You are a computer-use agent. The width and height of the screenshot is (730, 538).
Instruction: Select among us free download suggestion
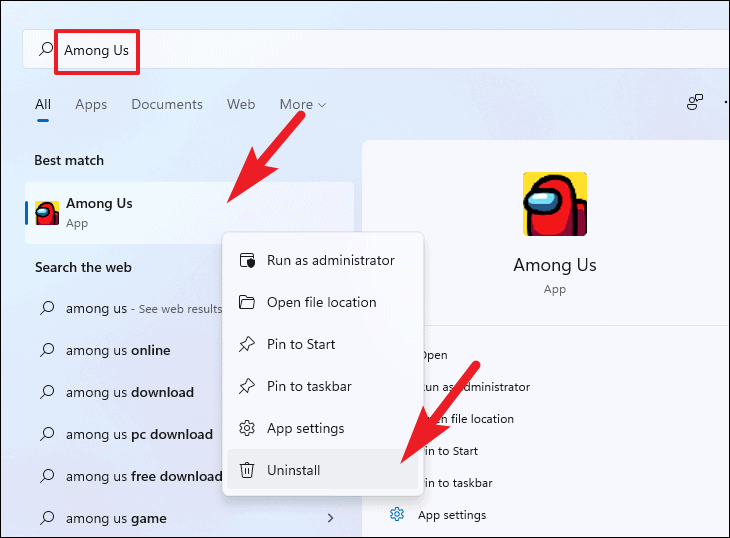pos(144,477)
